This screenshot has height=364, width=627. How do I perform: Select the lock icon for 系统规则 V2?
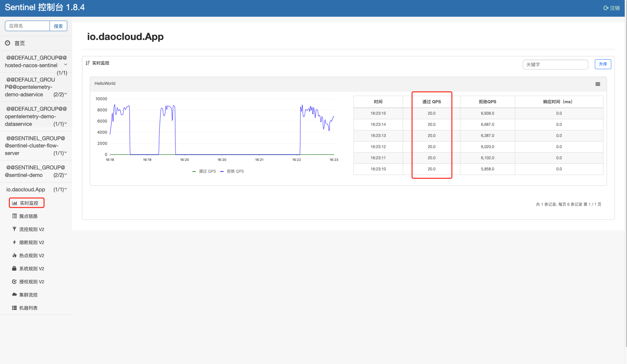pos(14,268)
